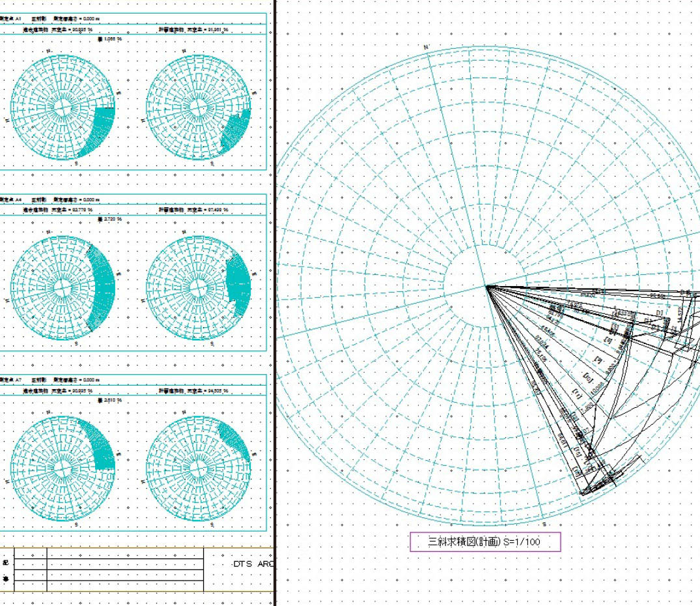
Task: Select the A4 right sky-factor diagram
Action: point(198,288)
